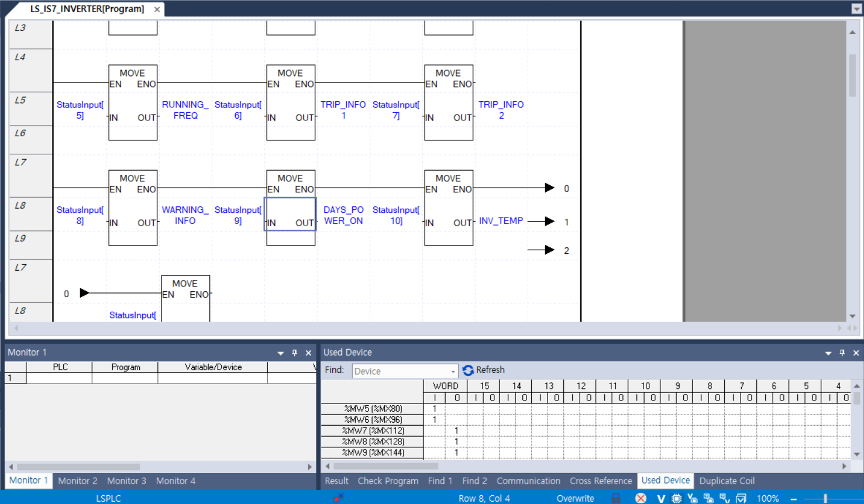The width and height of the screenshot is (864, 504).
Task: Click the chip icon in status bar
Action: click(x=676, y=498)
